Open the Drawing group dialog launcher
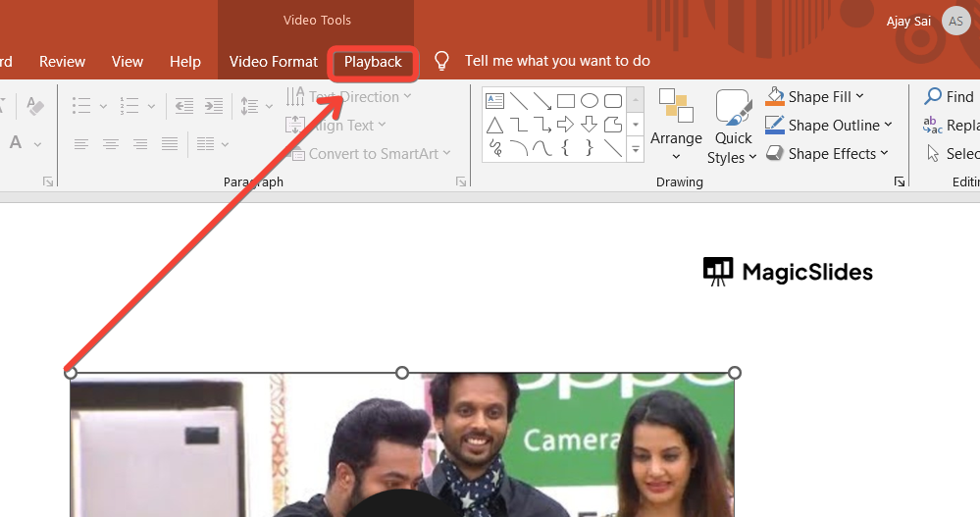The image size is (980, 517). 898,182
